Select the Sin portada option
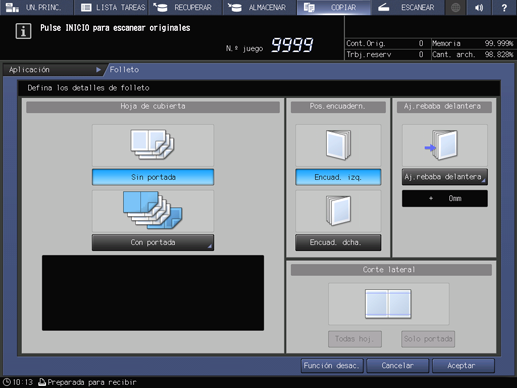The height and width of the screenshot is (388, 517). pyautogui.click(x=153, y=177)
